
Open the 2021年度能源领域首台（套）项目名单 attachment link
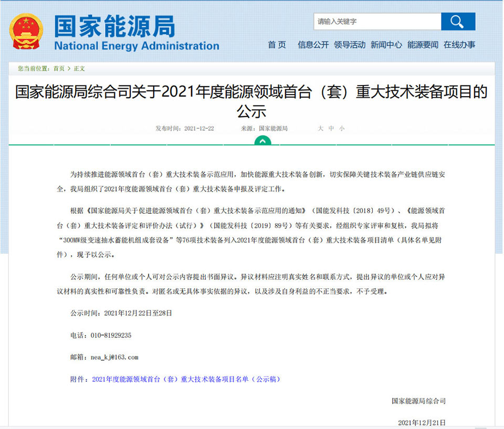(x=186, y=379)
